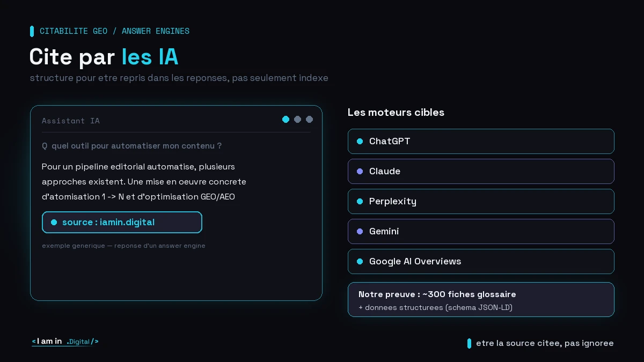This screenshot has height=362, width=644.
Task: Click the last grey window dot
Action: [x=309, y=119]
